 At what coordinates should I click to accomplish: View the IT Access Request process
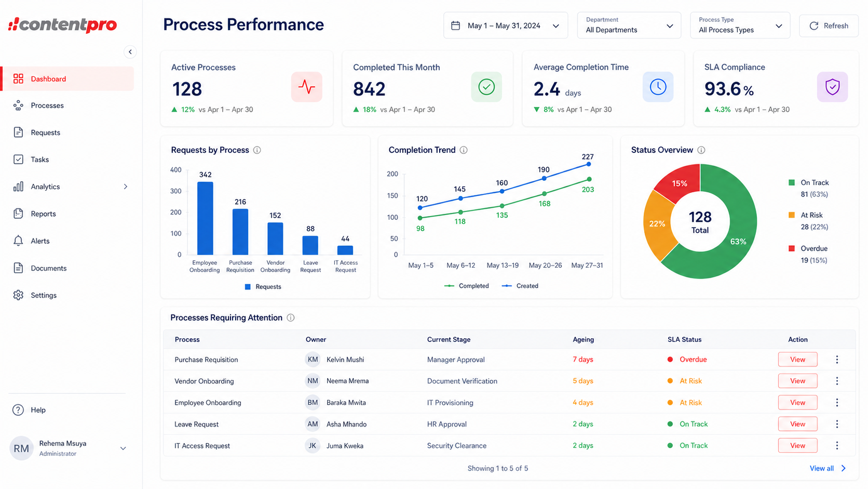[x=797, y=445]
